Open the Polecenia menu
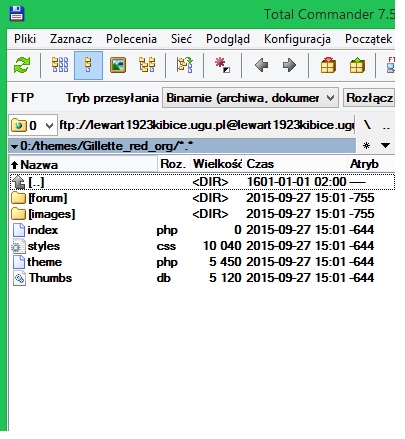The width and height of the screenshot is (405, 439). pyautogui.click(x=131, y=39)
